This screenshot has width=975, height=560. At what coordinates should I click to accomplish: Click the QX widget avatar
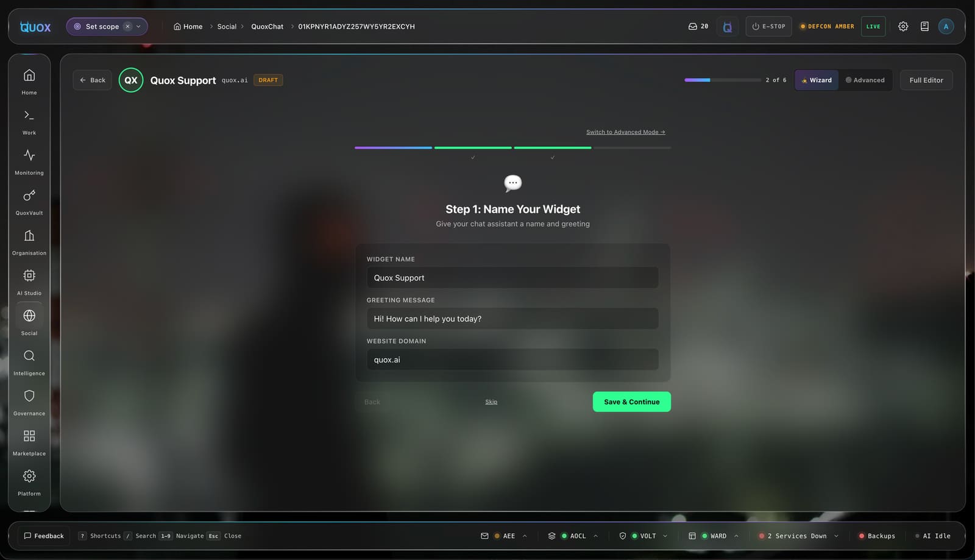131,80
